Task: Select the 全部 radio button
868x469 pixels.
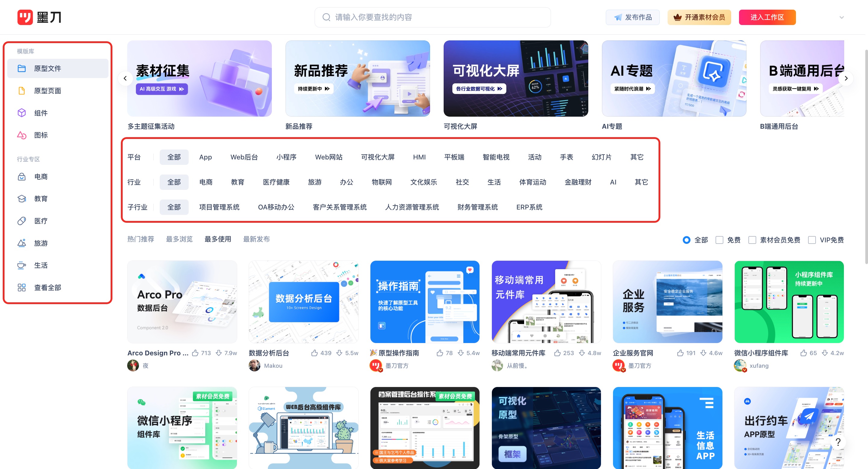Action: point(686,240)
